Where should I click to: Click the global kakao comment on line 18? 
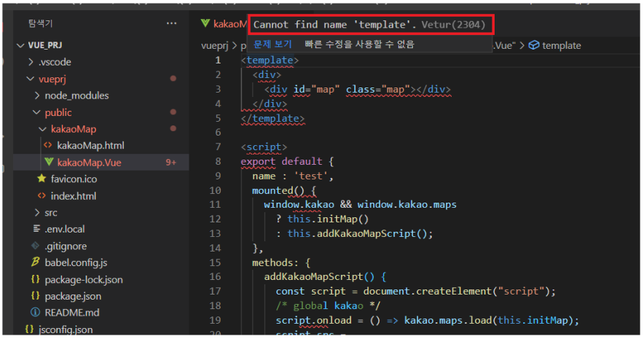pos(328,306)
